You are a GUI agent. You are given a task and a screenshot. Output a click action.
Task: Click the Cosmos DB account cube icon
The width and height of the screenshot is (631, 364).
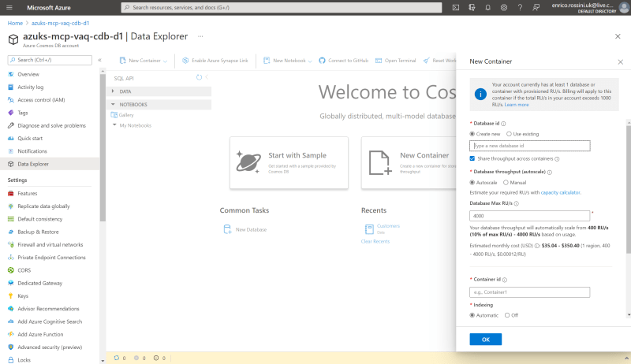click(13, 39)
